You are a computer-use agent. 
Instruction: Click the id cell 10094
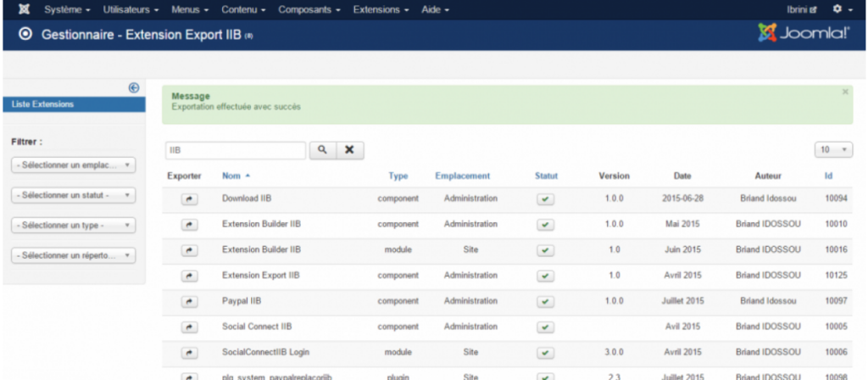[x=836, y=198]
